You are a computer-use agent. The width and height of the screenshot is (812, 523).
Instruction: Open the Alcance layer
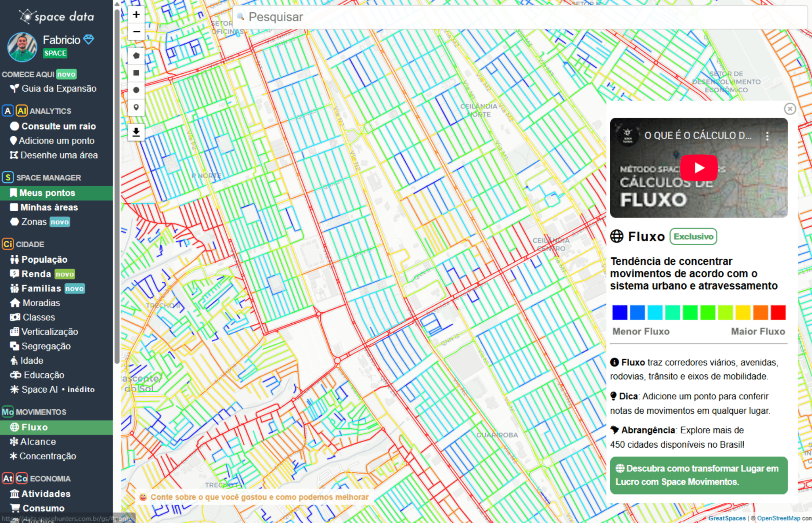click(38, 441)
